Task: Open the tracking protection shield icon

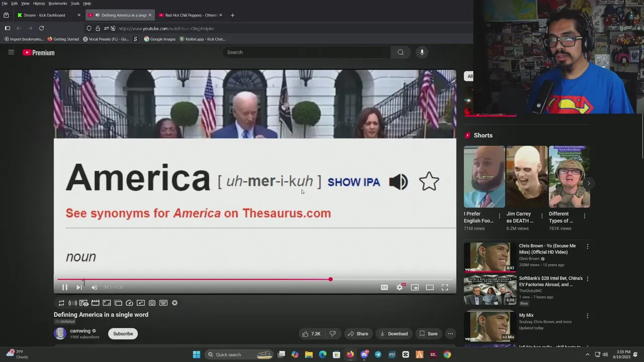Action: [x=89, y=29]
